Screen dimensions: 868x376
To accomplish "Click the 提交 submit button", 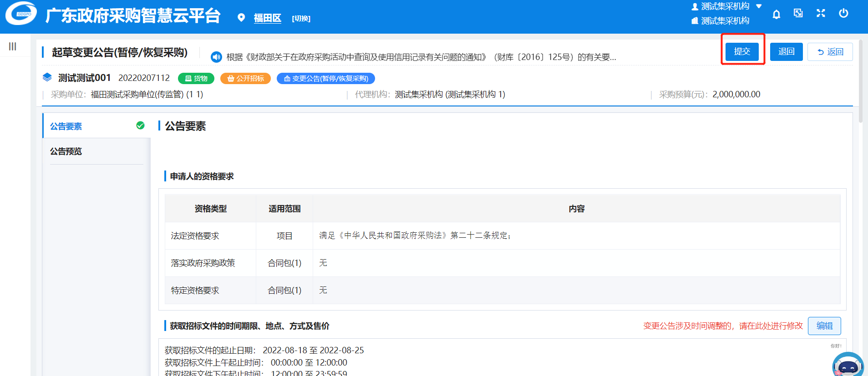I will tap(742, 51).
